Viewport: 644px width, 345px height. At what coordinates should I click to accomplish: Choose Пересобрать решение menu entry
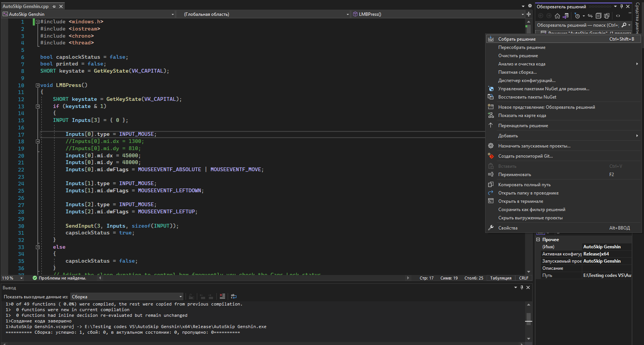(x=563, y=47)
